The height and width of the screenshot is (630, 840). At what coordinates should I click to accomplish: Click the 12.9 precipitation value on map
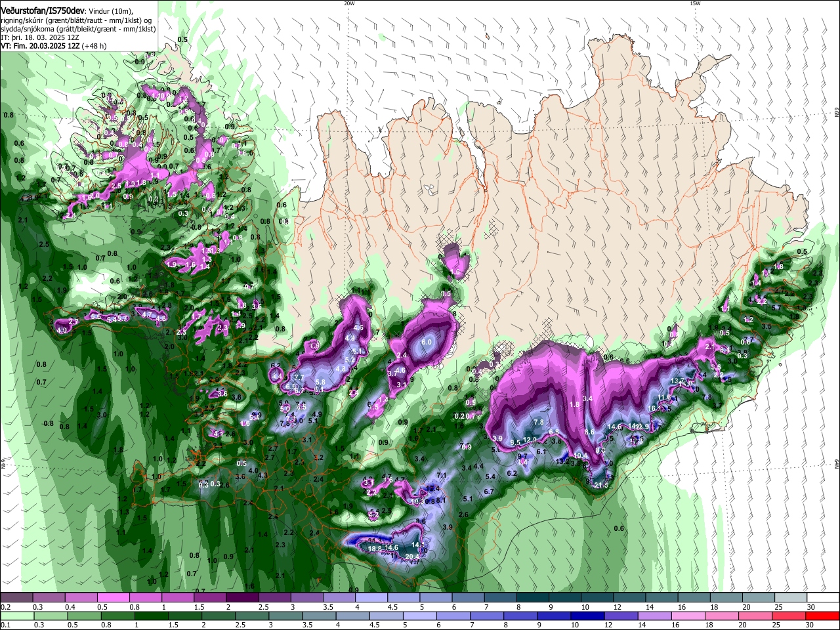click(x=530, y=440)
